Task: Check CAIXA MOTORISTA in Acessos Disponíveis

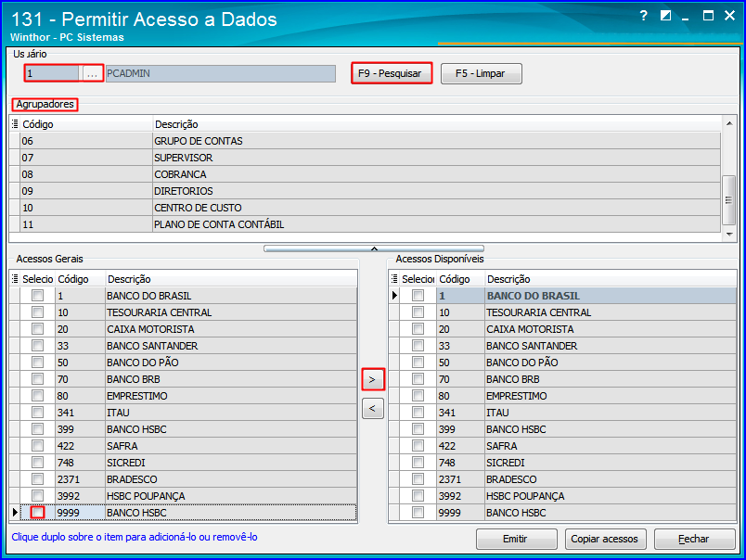Action: tap(418, 329)
